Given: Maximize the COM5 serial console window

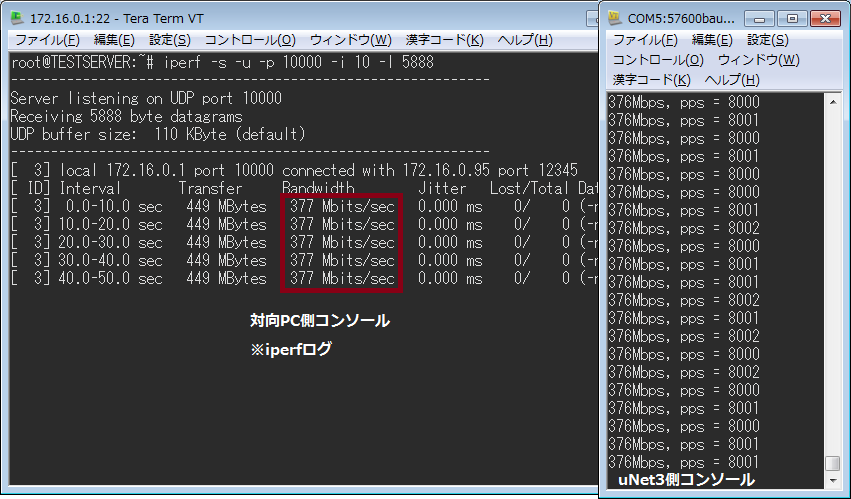Looking at the screenshot, I should coord(792,18).
